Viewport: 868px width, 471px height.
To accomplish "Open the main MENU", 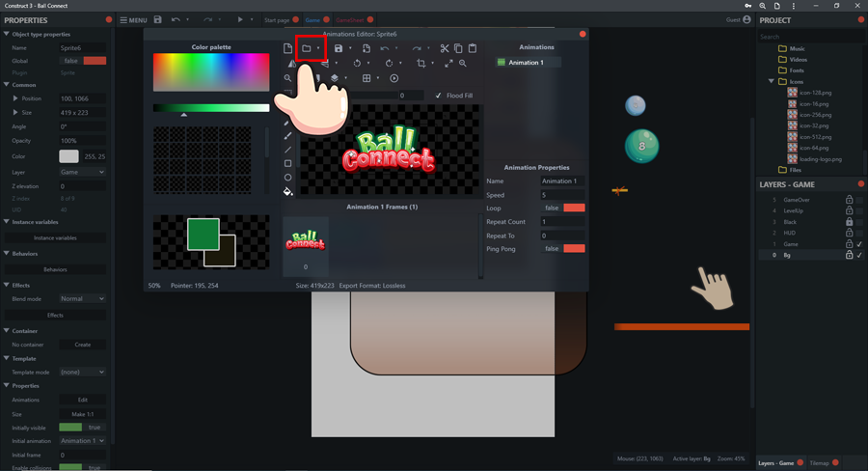I will [133, 20].
